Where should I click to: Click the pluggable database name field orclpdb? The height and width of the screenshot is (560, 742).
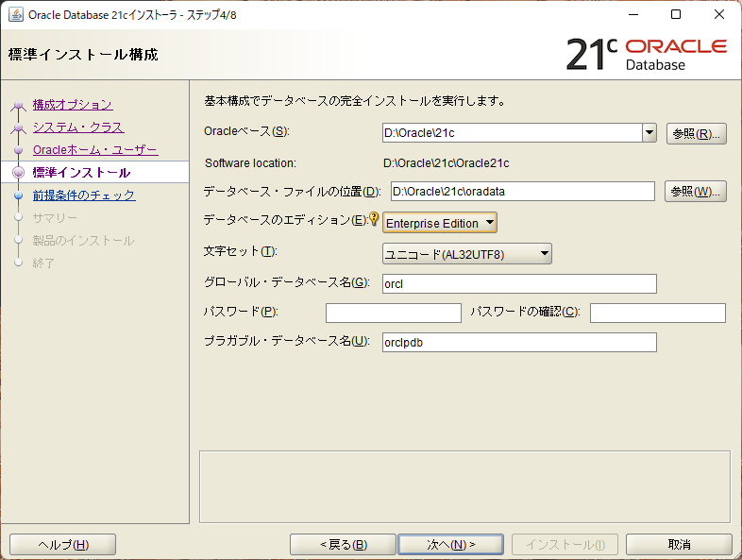(519, 342)
